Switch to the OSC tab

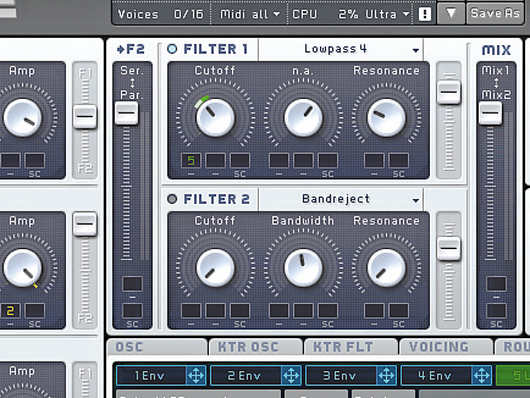157,347
